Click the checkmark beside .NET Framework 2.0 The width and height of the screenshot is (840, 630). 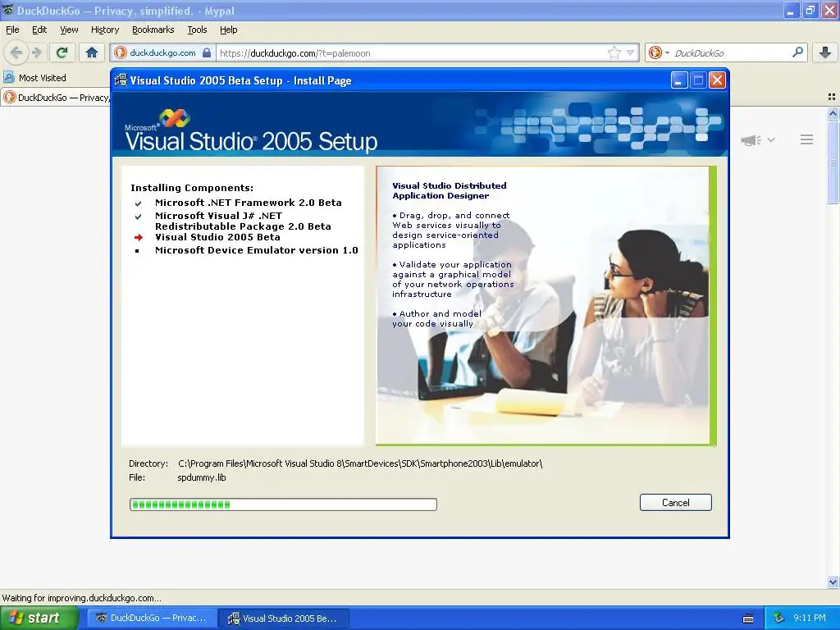(x=138, y=203)
